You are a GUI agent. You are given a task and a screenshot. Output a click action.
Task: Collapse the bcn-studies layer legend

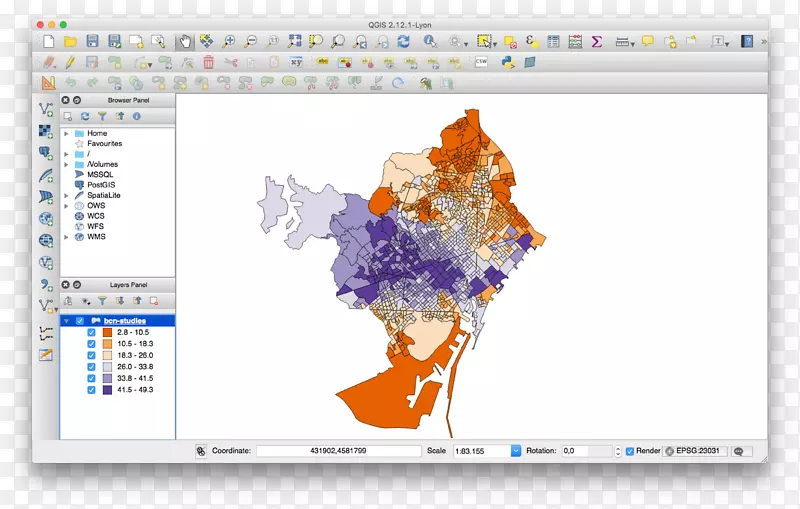(67, 321)
